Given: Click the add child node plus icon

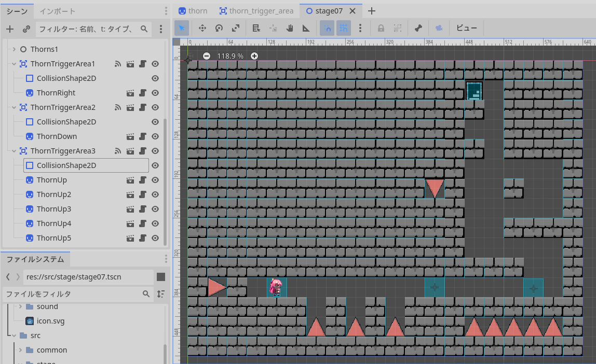Looking at the screenshot, I should tap(10, 29).
